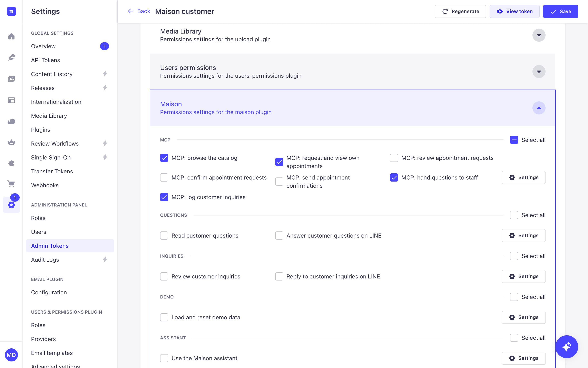Open the puzzle piece Plugins icon
Image resolution: width=588 pixels, height=368 pixels.
pyautogui.click(x=11, y=163)
